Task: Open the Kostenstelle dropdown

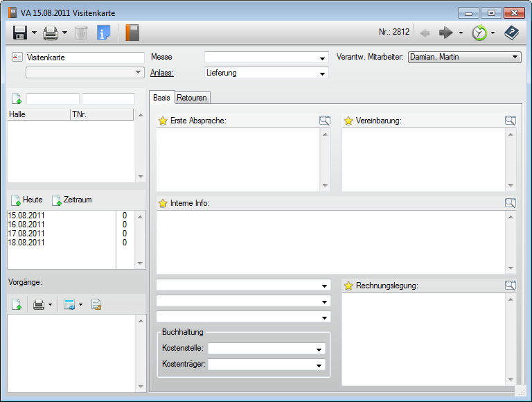Action: (x=319, y=349)
